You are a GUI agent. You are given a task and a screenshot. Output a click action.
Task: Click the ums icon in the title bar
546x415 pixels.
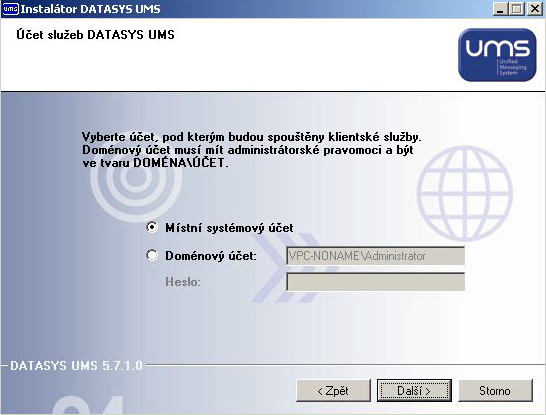click(x=10, y=9)
